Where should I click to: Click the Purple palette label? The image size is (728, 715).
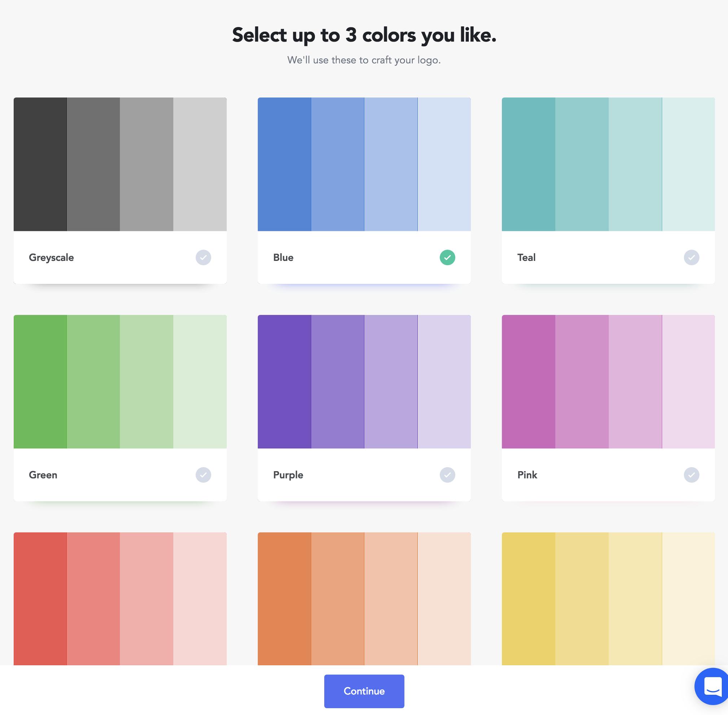point(288,475)
